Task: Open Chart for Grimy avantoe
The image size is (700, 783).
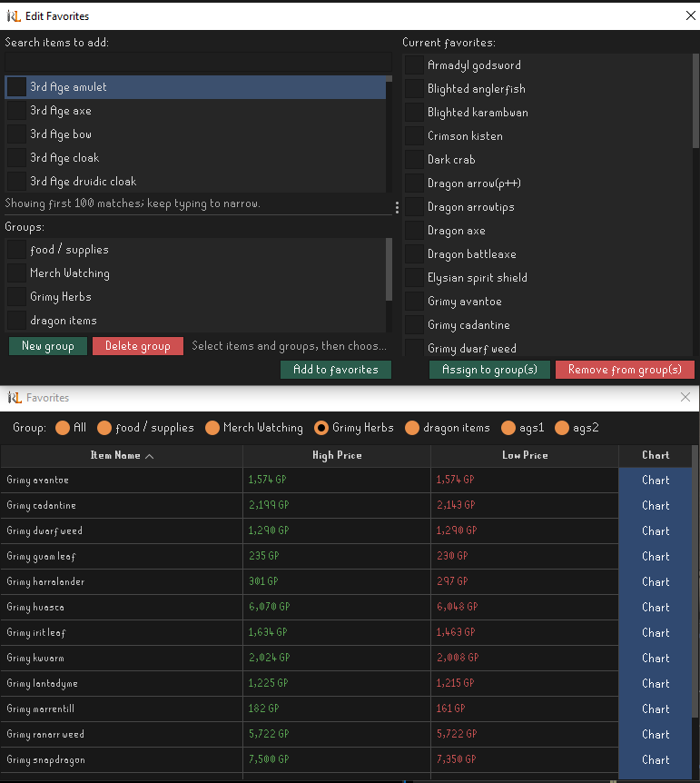Action: pos(656,480)
